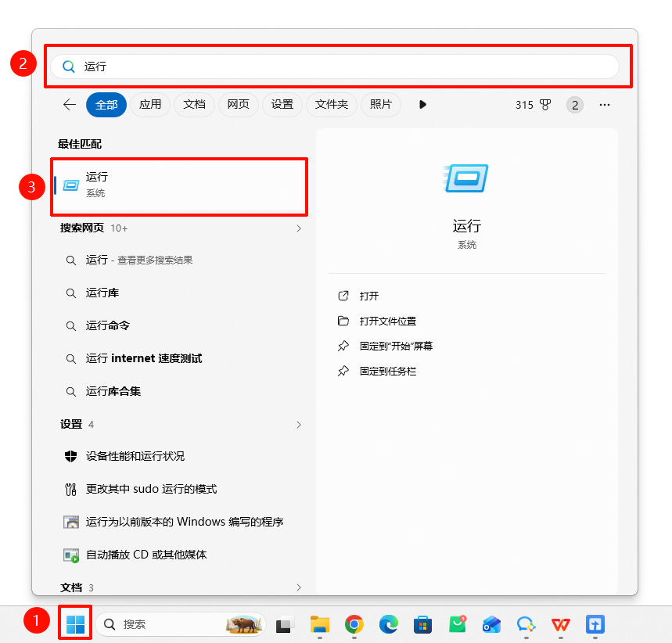Expand the 搜索网页 results section

coord(299,228)
